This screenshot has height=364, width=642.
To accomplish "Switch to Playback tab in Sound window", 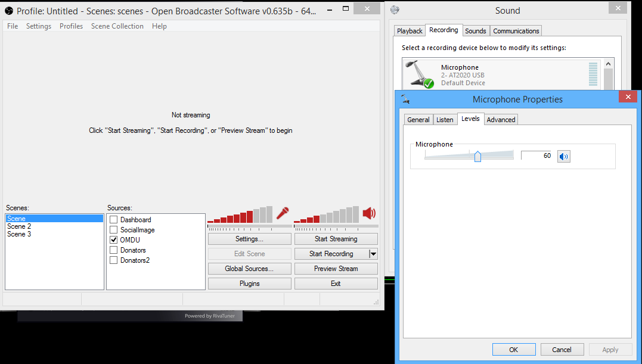I will [x=410, y=31].
